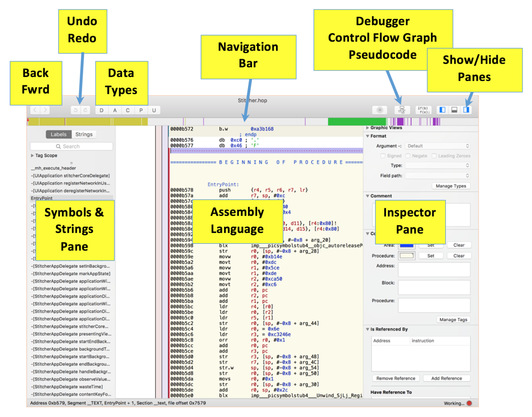Clear the Procedure color
The image size is (532, 417).
click(x=458, y=256)
